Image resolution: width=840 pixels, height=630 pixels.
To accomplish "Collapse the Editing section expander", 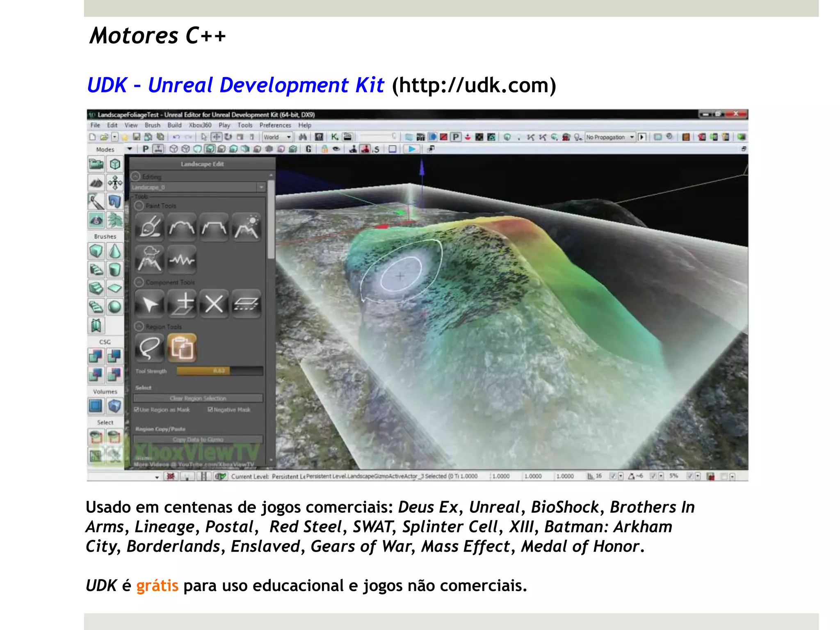I will [136, 176].
